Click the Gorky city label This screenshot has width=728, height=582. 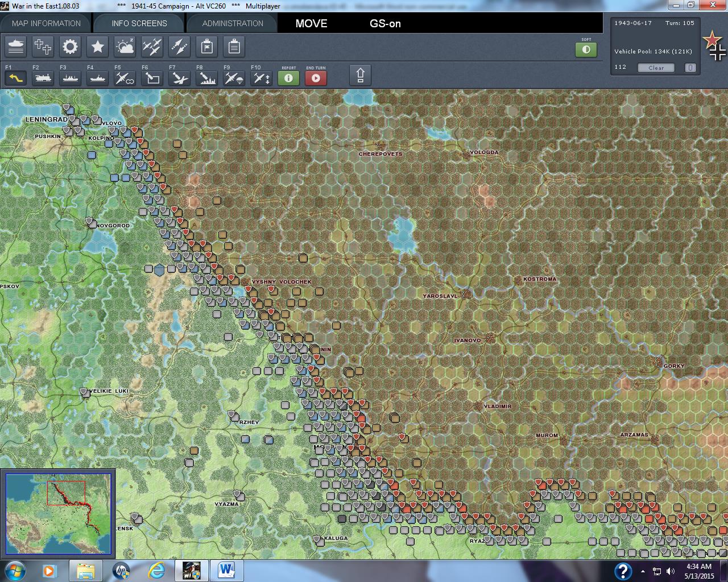point(675,366)
